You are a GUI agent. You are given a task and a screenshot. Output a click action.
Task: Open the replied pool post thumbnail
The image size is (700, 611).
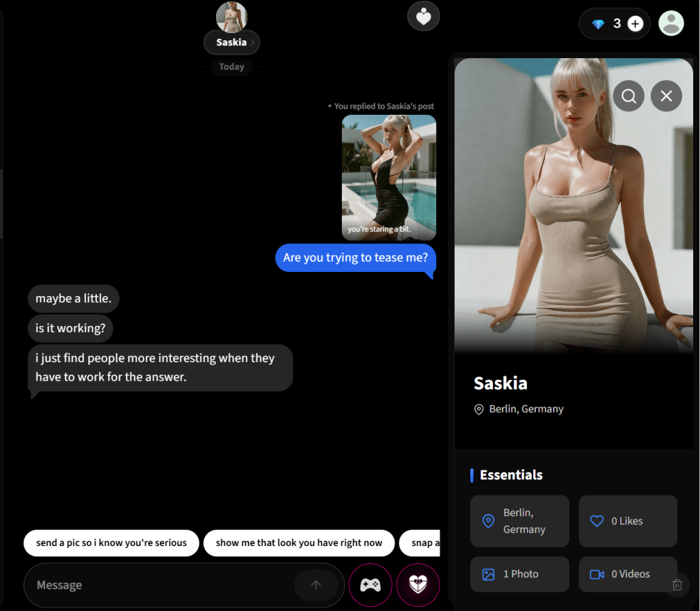coord(388,177)
